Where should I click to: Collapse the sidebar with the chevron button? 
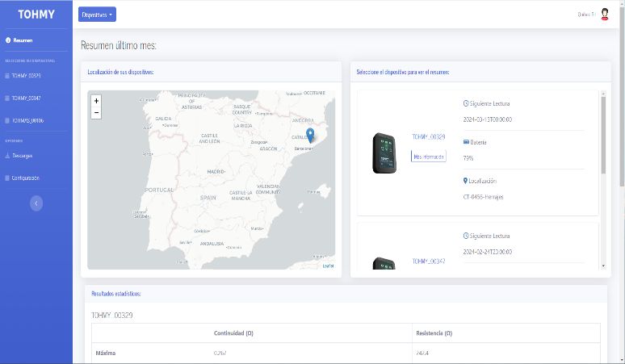36,203
